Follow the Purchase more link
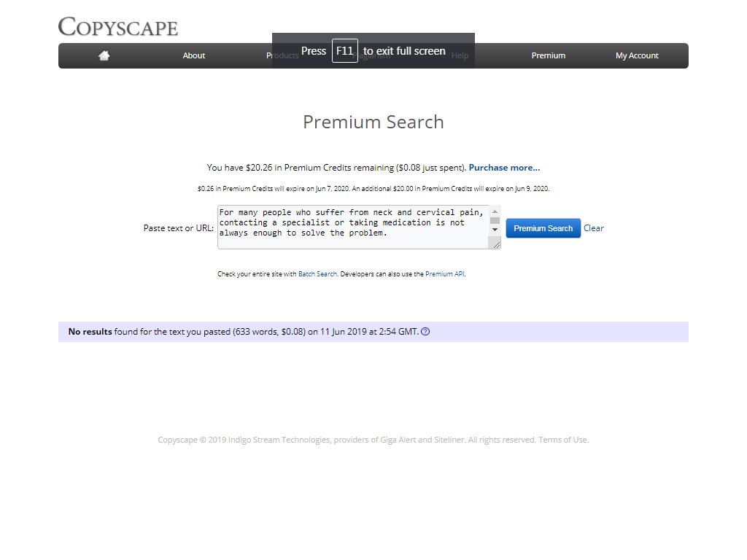The height and width of the screenshot is (560, 747). click(x=504, y=168)
